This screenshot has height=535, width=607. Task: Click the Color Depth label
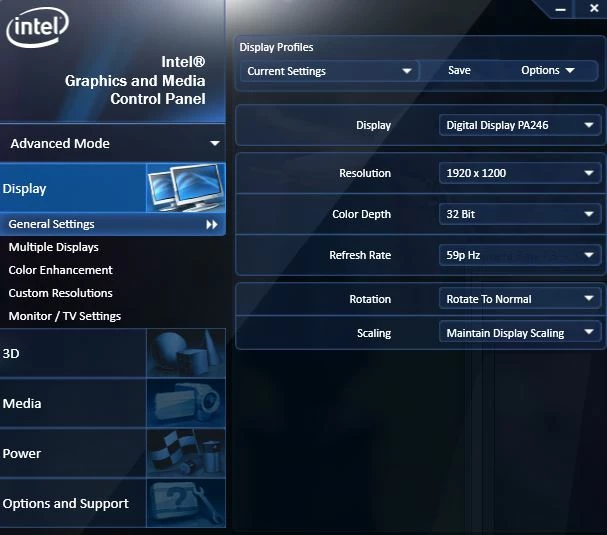[361, 214]
